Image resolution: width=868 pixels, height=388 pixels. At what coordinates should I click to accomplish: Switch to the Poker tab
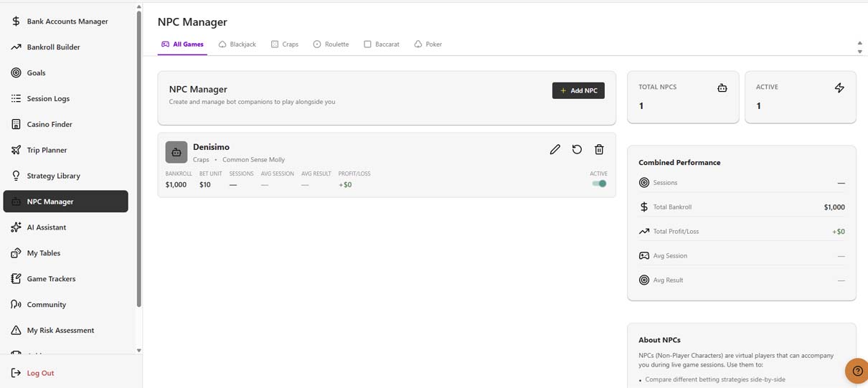click(x=428, y=44)
